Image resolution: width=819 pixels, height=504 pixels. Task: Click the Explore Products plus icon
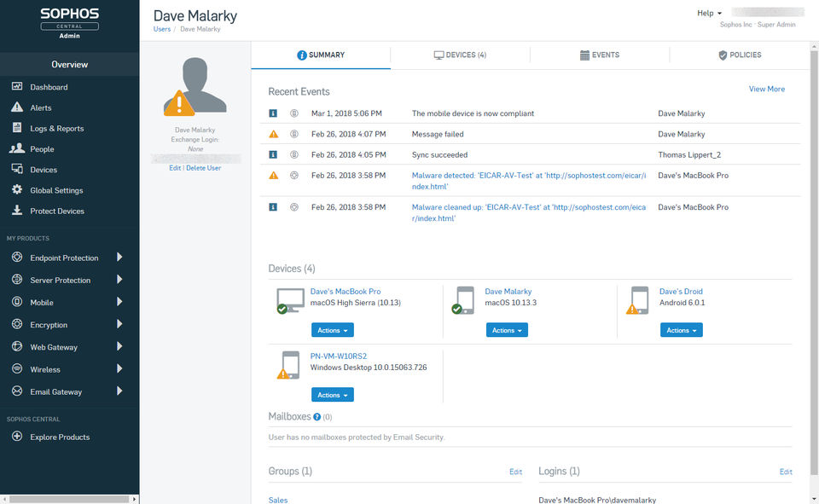coord(17,436)
